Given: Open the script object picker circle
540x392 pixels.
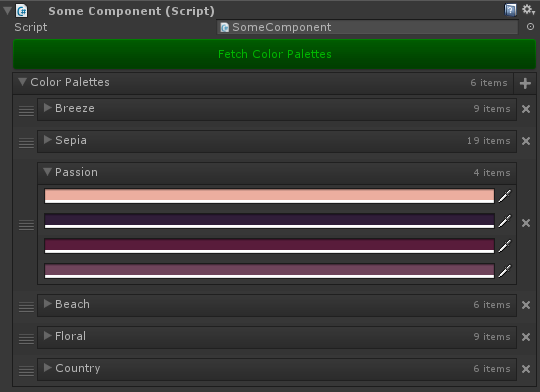Looking at the screenshot, I should [530, 27].
